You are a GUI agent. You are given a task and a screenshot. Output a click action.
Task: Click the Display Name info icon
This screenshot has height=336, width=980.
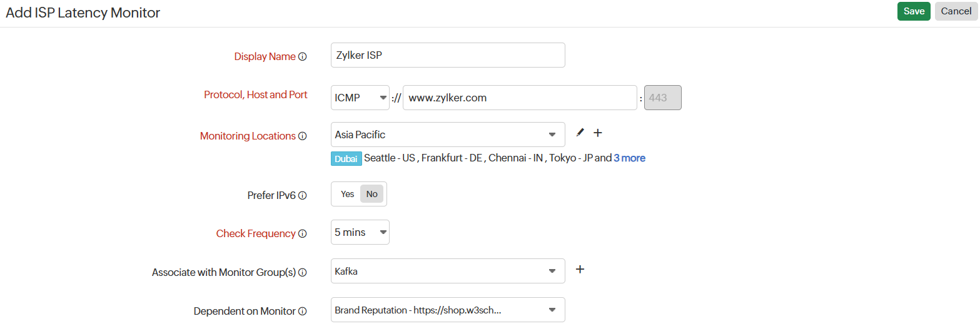(x=303, y=56)
